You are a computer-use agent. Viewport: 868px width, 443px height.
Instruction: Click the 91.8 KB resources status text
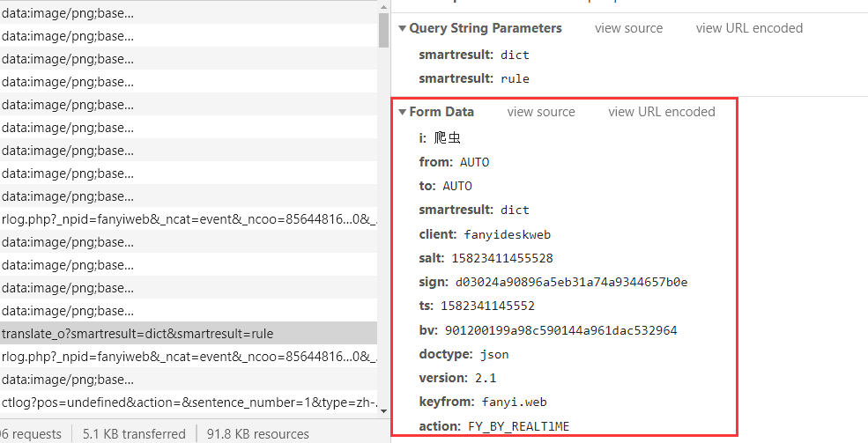click(x=257, y=433)
